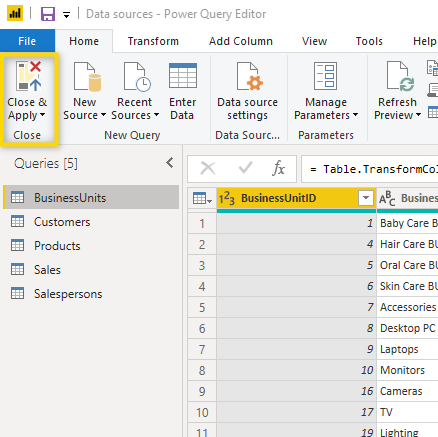Select the Sales query
Viewport: 438px width, 437px height.
pos(91,270)
